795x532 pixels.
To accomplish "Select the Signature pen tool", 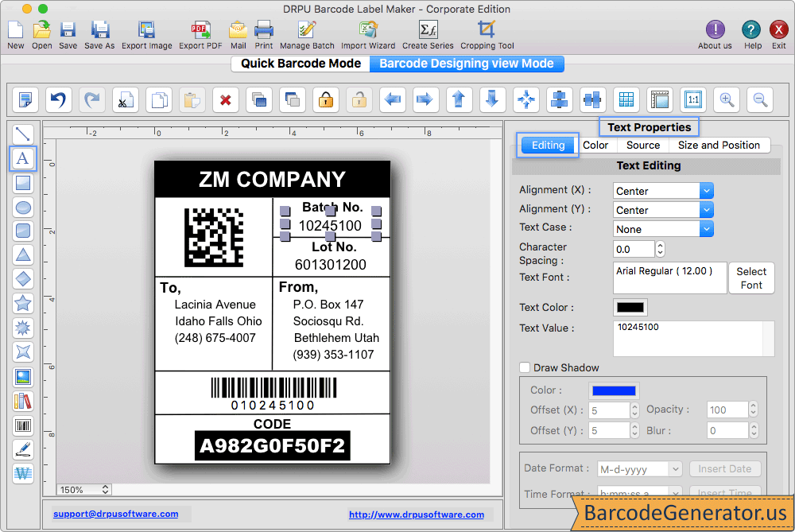I will pos(23,449).
